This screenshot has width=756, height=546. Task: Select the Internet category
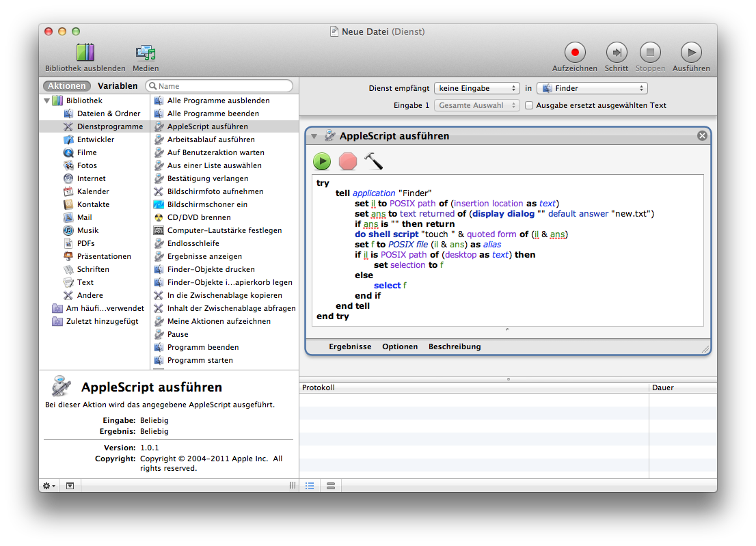[94, 179]
